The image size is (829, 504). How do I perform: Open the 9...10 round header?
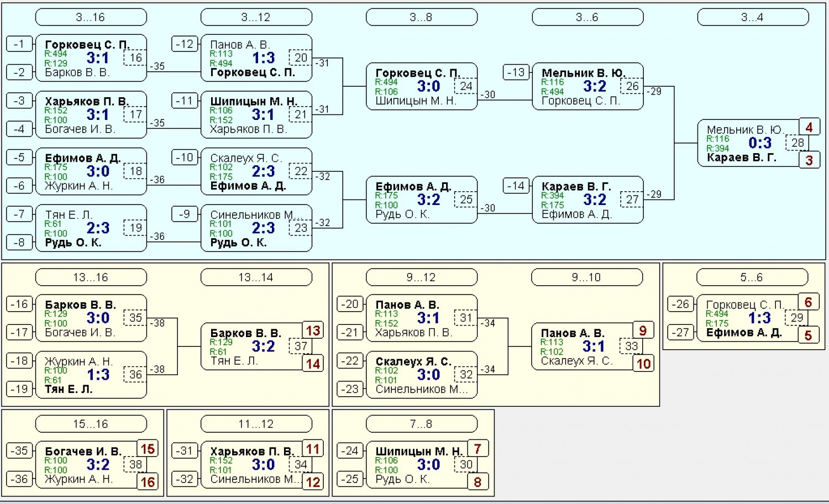tap(587, 277)
